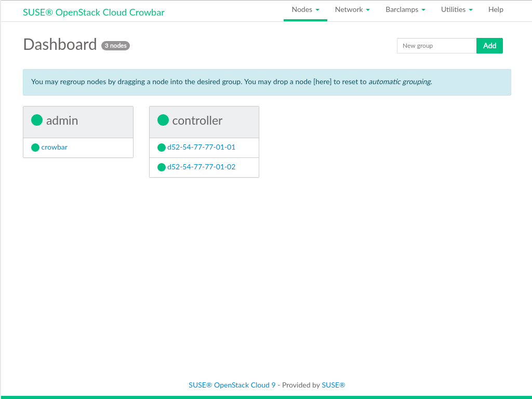
Task: Click the 3 nodes count badge
Action: pos(115,46)
